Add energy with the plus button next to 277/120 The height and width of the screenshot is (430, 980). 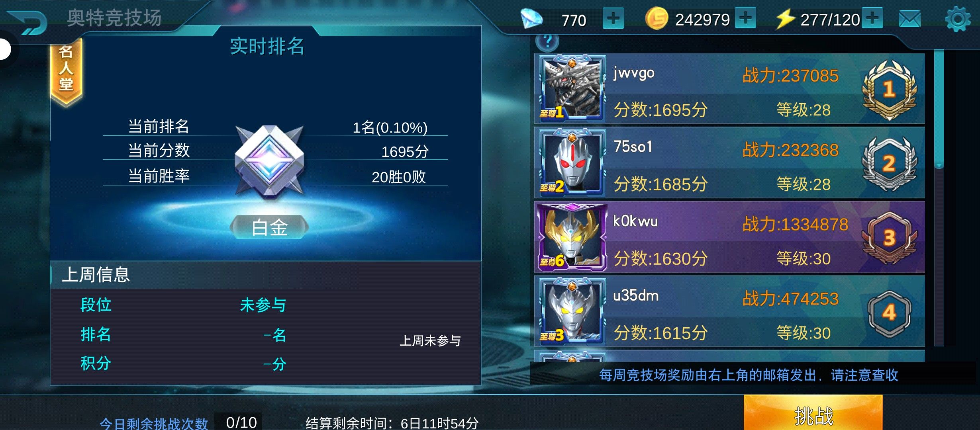point(872,18)
